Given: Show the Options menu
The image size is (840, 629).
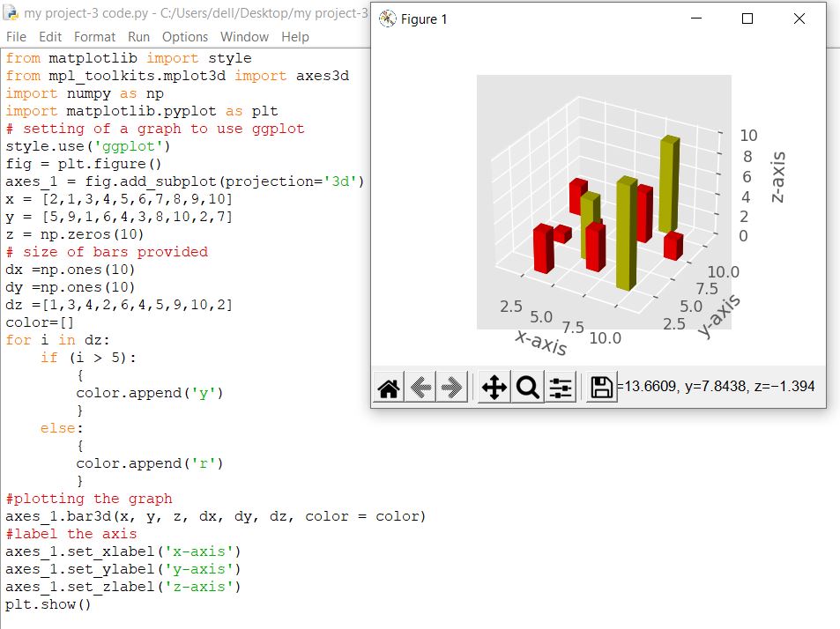Looking at the screenshot, I should click(x=185, y=37).
